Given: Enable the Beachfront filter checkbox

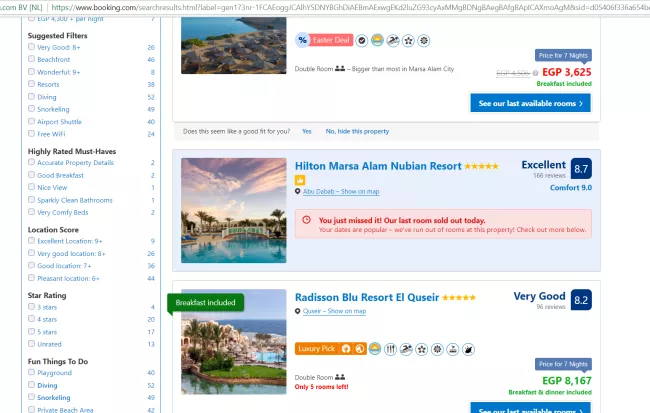Looking at the screenshot, I should (x=32, y=59).
